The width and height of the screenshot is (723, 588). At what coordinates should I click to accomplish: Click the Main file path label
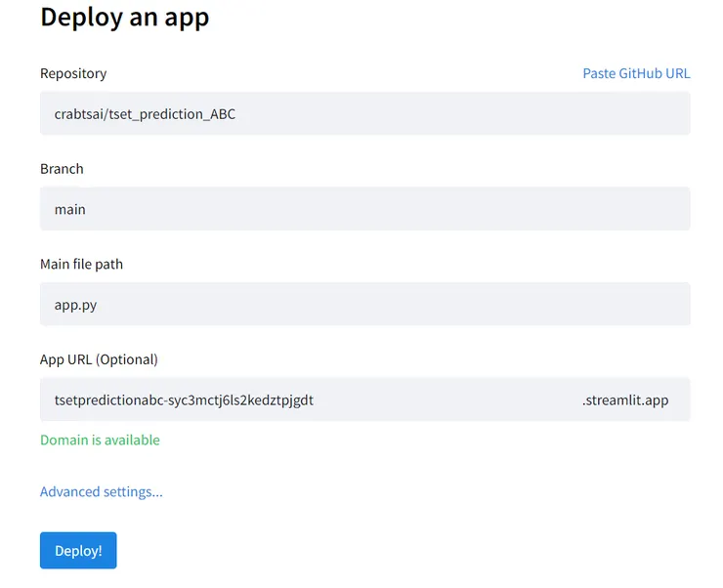(81, 264)
